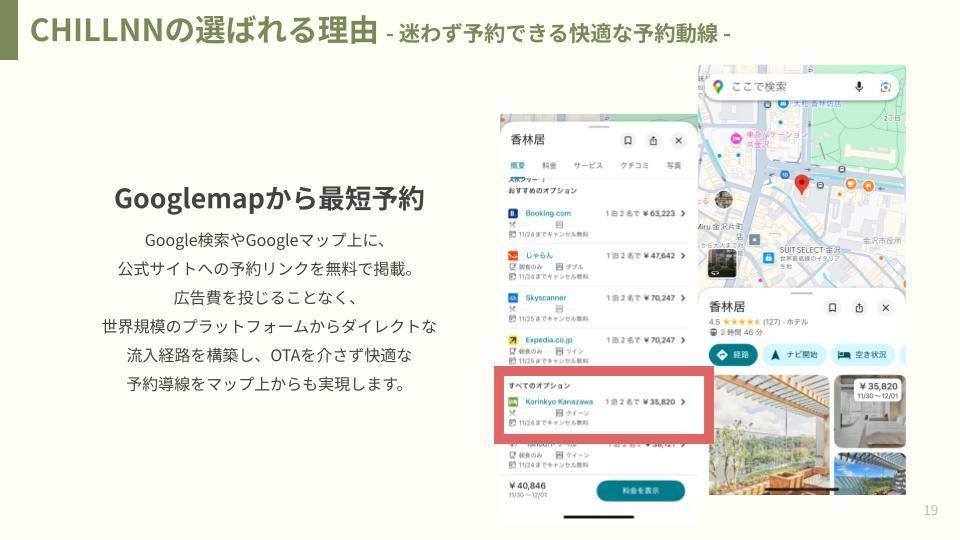Click the すべてのオプション heading
Viewport: 960px width, 540px height.
pyautogui.click(x=539, y=386)
